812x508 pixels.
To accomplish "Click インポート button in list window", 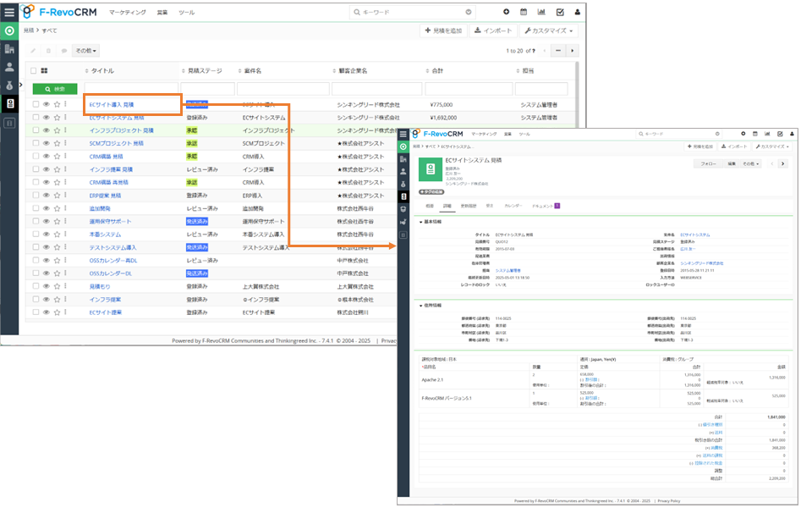I will (x=493, y=31).
